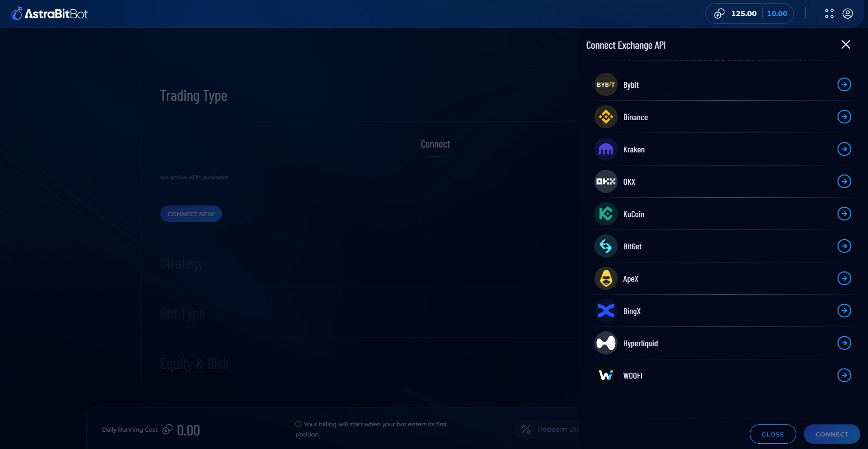Screen dimensions: 868x449
Task: Click the BingX exchange logo
Action: 606,311
